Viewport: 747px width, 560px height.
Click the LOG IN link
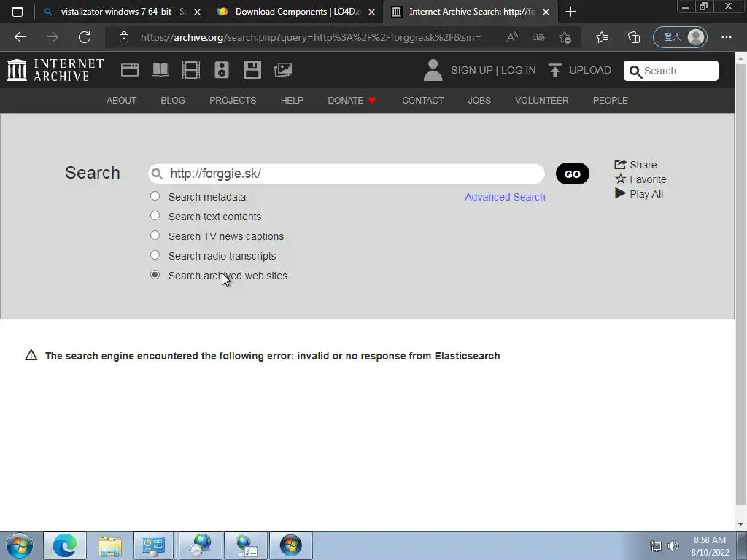(x=518, y=70)
